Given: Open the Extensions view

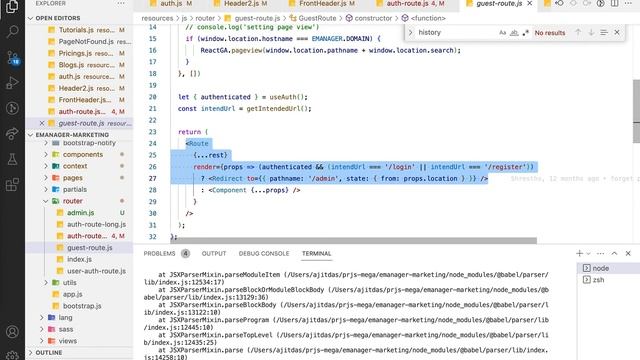Looking at the screenshot, I should pyautogui.click(x=12, y=184).
